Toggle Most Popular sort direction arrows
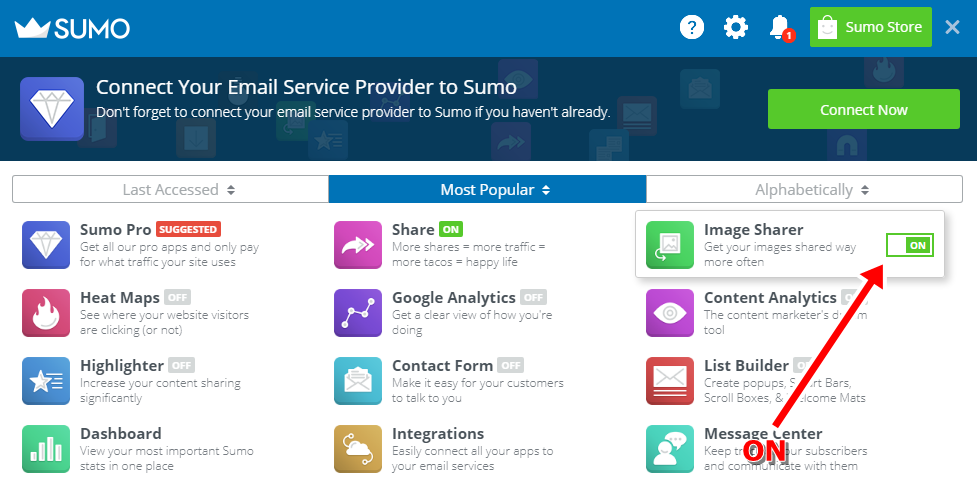The height and width of the screenshot is (478, 977). pyautogui.click(x=546, y=190)
